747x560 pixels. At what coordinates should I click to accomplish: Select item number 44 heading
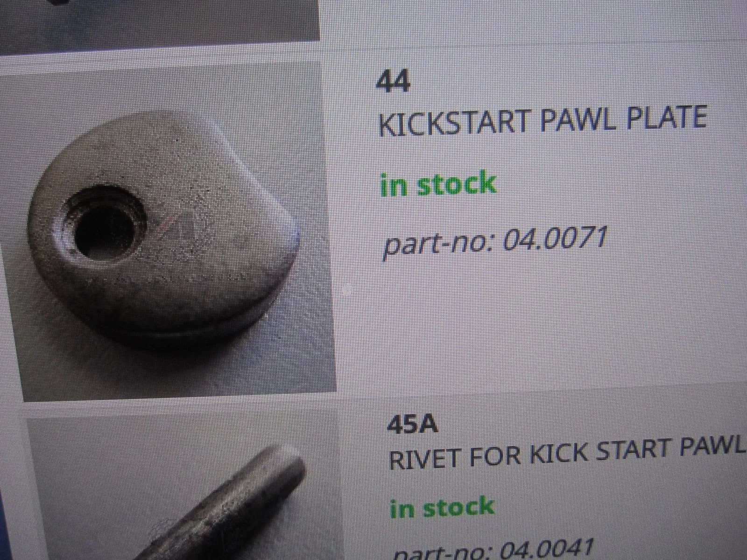pos(393,83)
